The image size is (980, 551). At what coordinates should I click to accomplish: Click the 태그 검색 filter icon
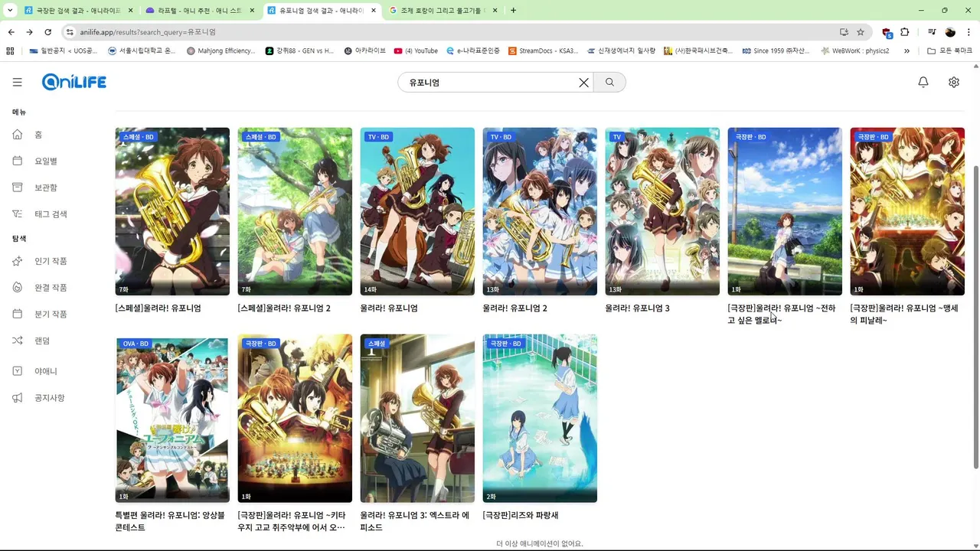click(18, 214)
